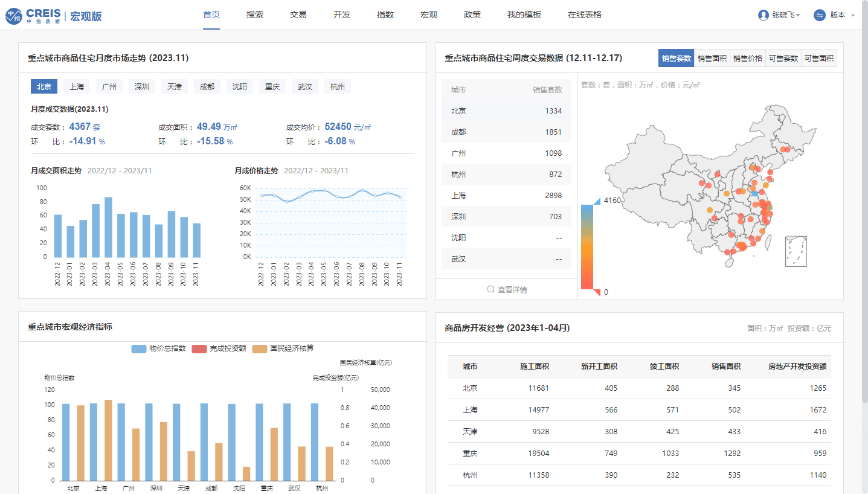
Task: Click the user avatar icon
Action: coord(764,15)
